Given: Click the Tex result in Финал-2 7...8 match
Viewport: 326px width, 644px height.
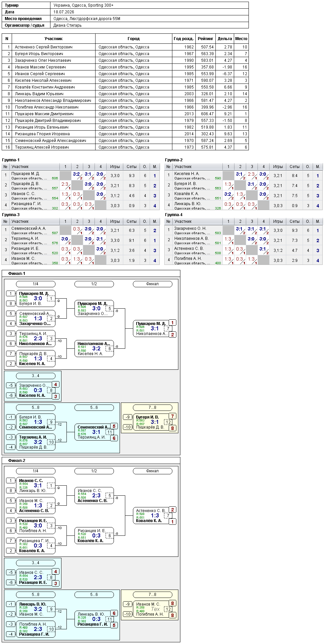Looking at the screenshot, I should click(x=155, y=609).
